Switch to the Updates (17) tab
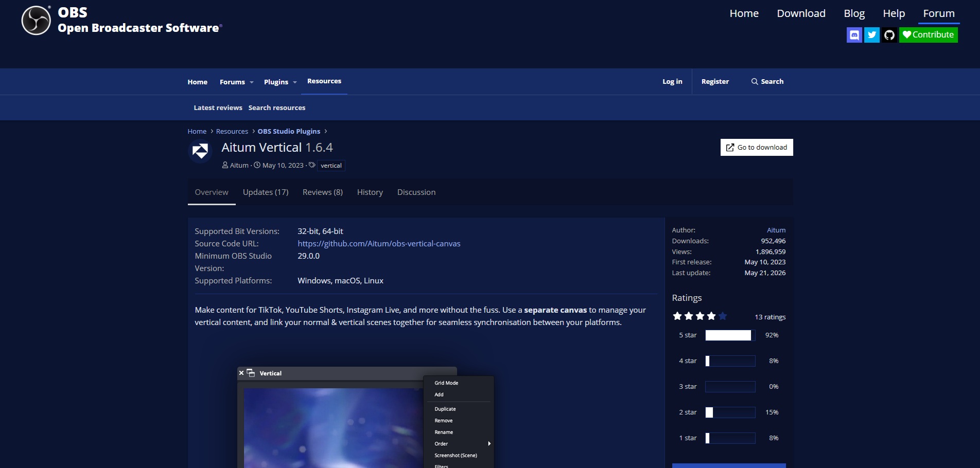 coord(266,192)
